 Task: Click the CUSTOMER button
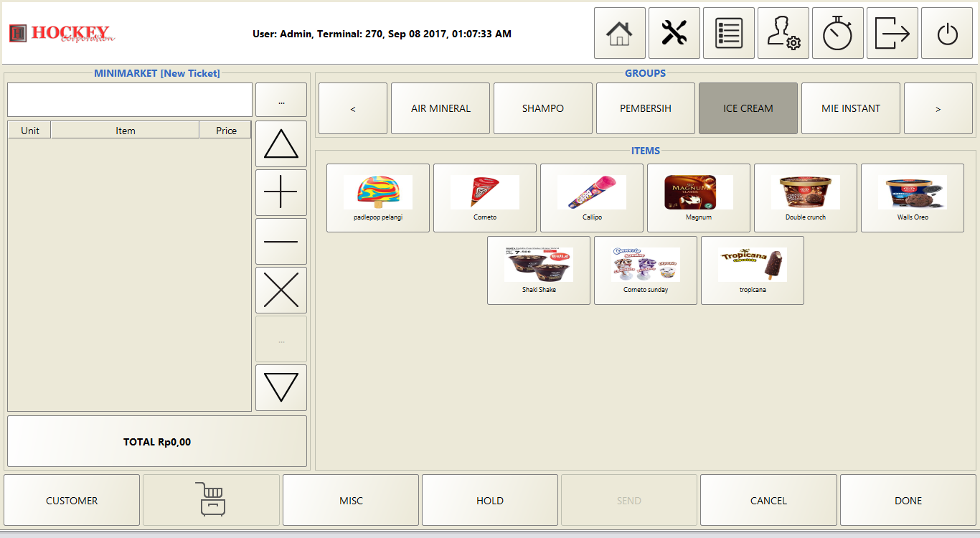pyautogui.click(x=72, y=500)
